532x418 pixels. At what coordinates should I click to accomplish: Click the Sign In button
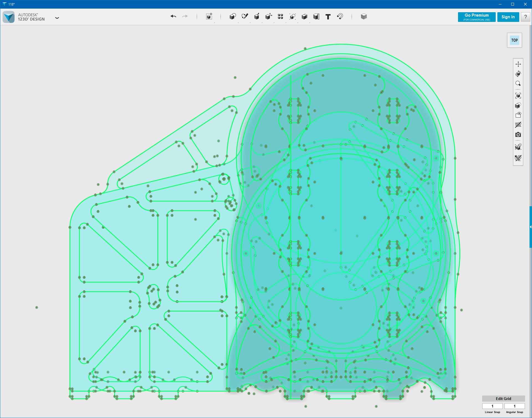[x=508, y=17]
